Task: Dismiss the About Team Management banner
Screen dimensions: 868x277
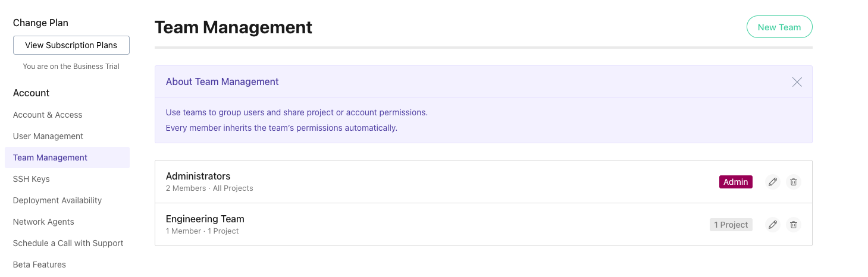Action: [797, 82]
